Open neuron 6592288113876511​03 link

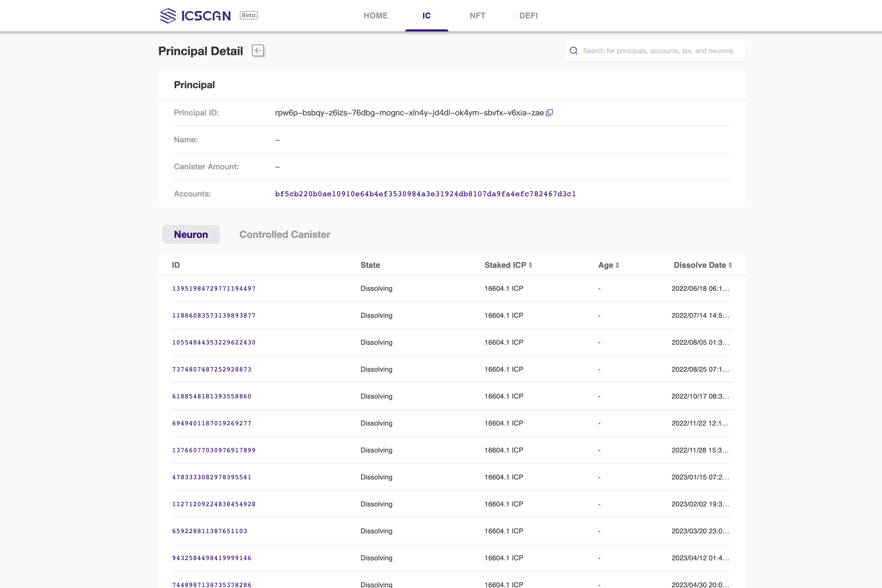(210, 531)
